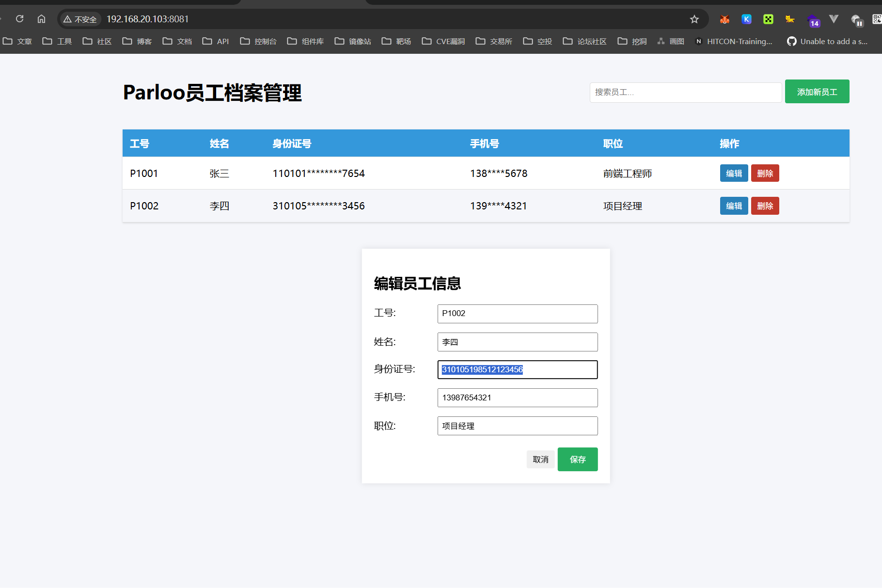Click the 李四 name cell in the table

coord(219,206)
